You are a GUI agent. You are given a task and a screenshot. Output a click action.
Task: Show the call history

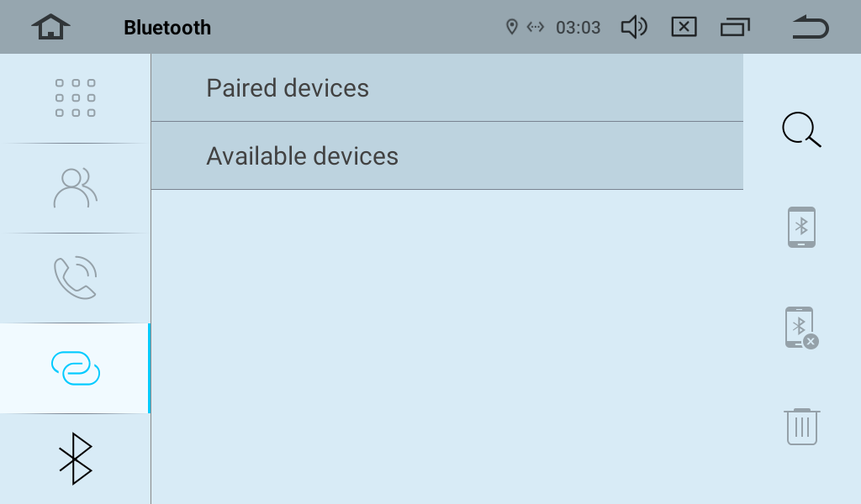click(75, 278)
